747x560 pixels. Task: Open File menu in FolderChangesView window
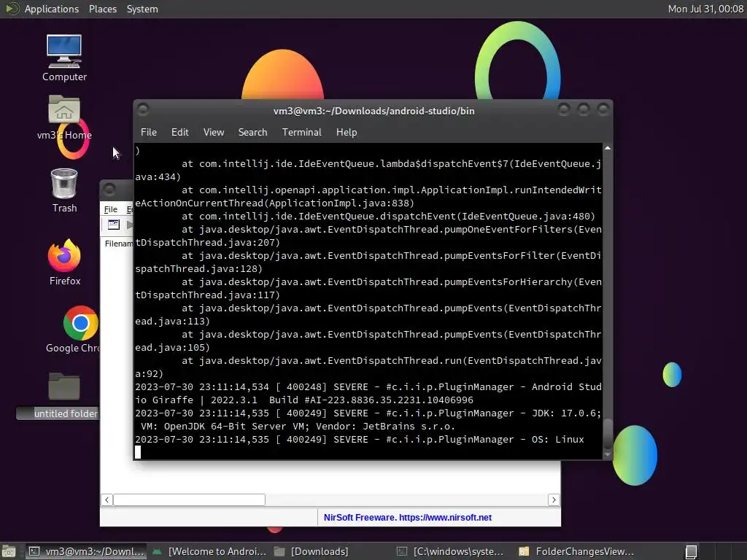pos(111,209)
